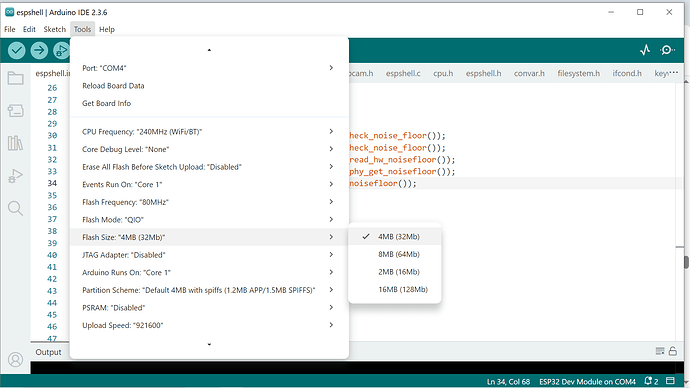Click read_hw_noisefloor code line
Viewport: 690px width, 388px height.
402,159
